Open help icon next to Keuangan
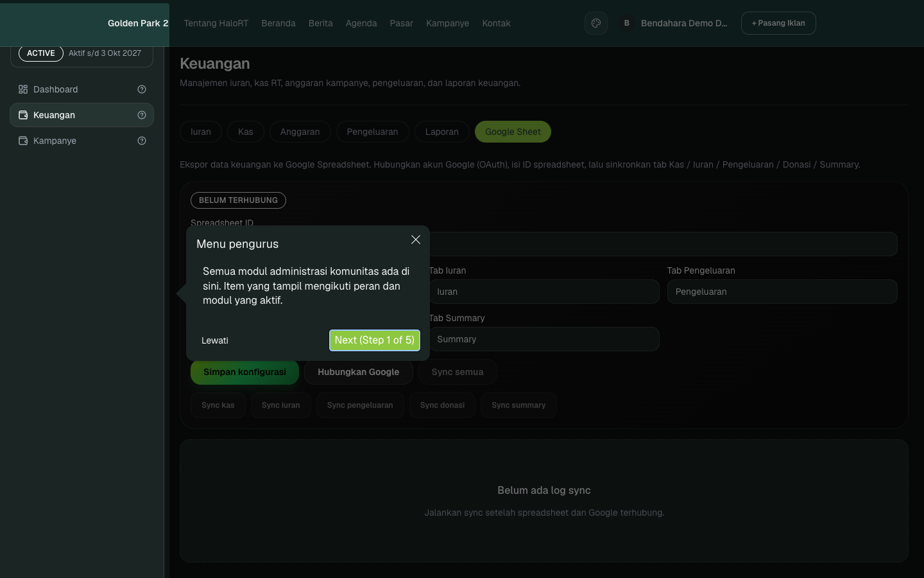 142,115
